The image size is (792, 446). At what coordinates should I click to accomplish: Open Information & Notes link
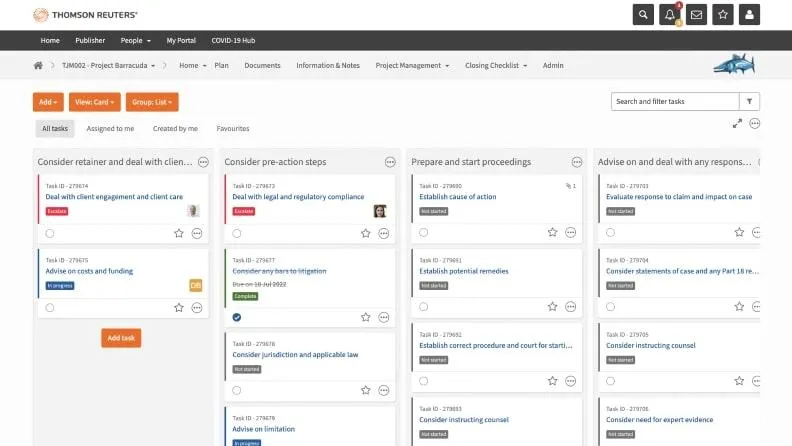click(x=328, y=65)
